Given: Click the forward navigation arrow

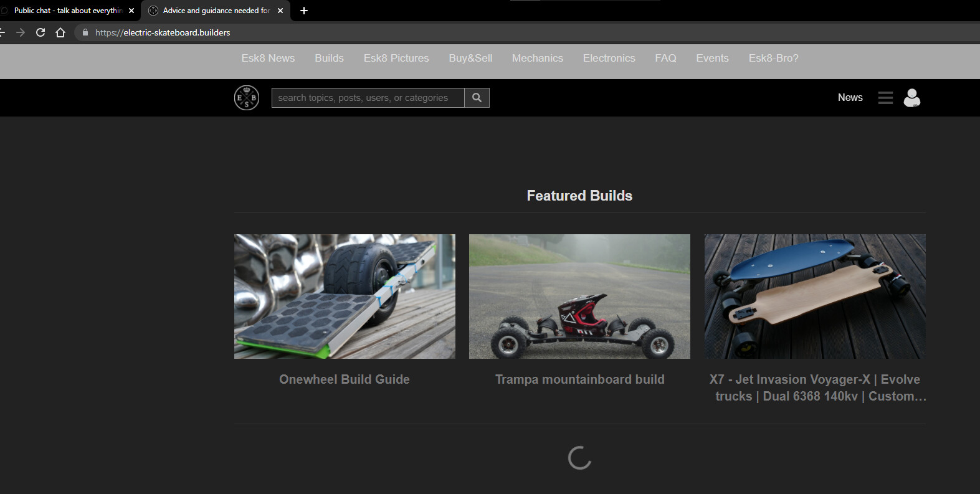Looking at the screenshot, I should pos(21,32).
